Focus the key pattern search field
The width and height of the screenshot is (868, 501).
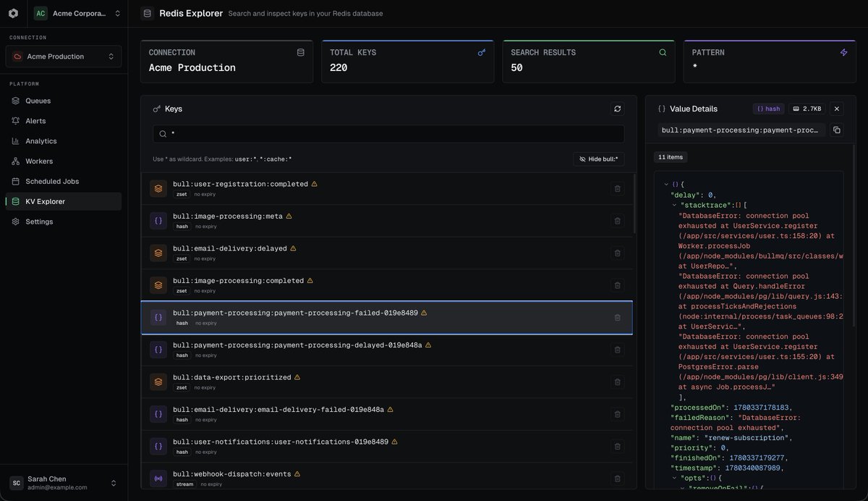point(388,134)
